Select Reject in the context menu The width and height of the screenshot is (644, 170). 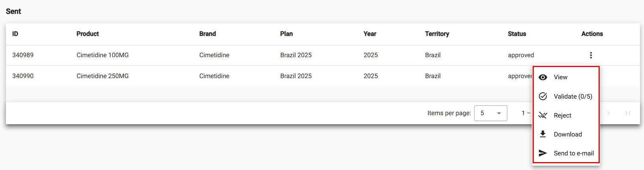pos(562,115)
